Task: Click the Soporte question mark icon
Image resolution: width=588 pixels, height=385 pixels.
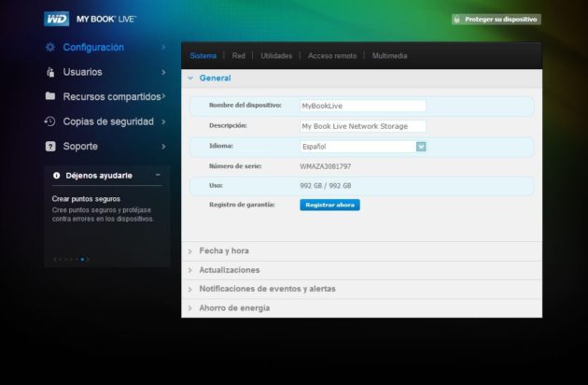Action: [x=50, y=146]
